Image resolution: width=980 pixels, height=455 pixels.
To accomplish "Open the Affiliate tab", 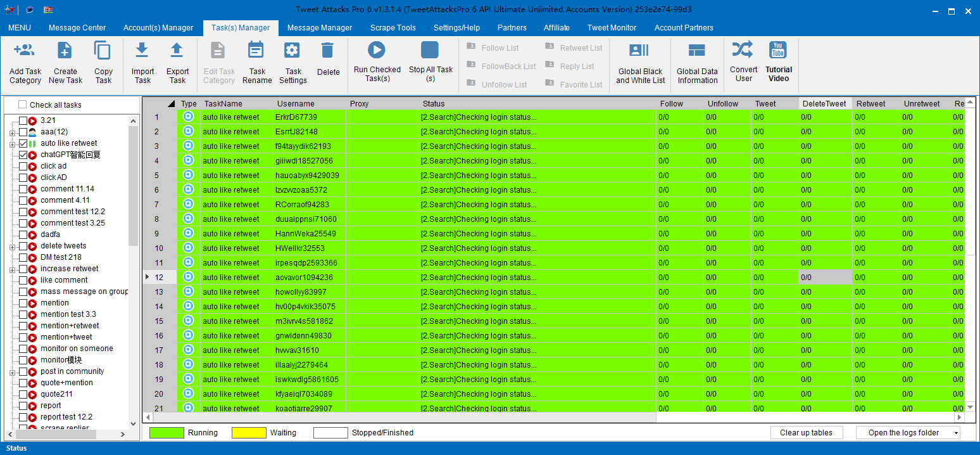I will [556, 28].
